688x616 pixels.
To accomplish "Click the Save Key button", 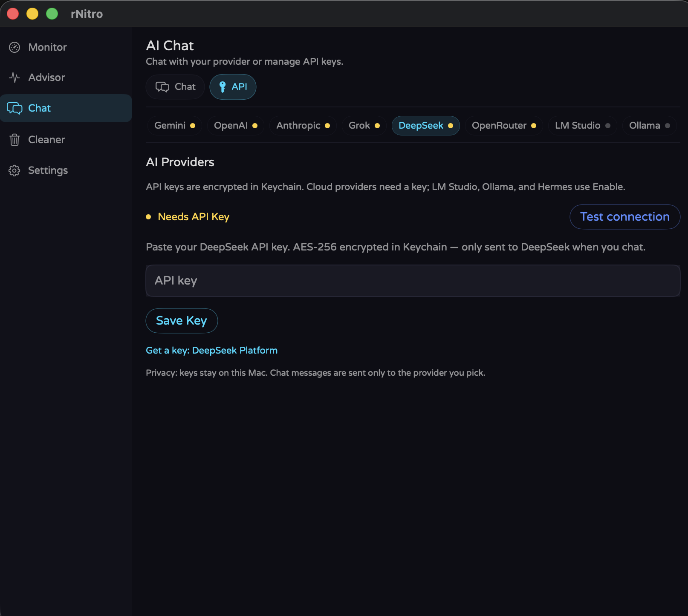I will pos(182,321).
